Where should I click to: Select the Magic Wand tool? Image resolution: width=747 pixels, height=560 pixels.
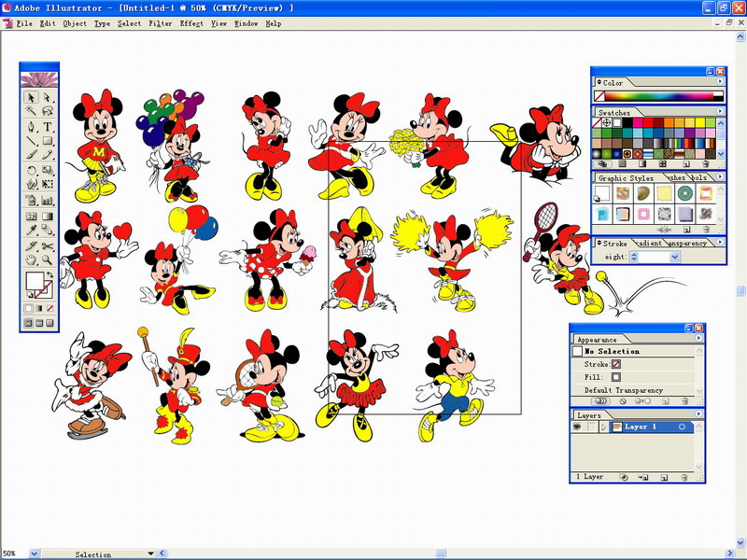pyautogui.click(x=32, y=111)
